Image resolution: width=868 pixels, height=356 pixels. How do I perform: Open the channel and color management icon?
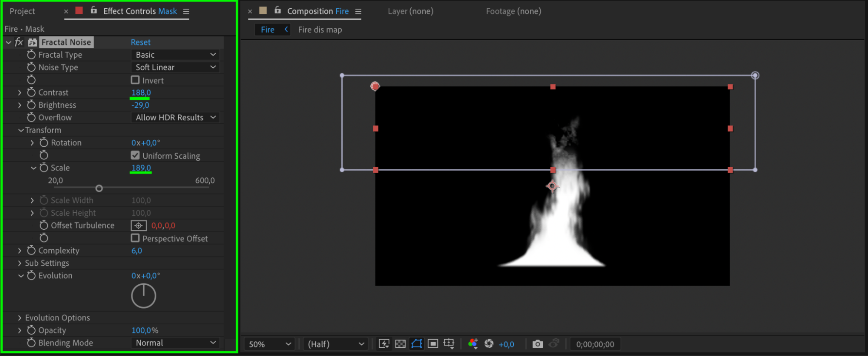point(473,344)
